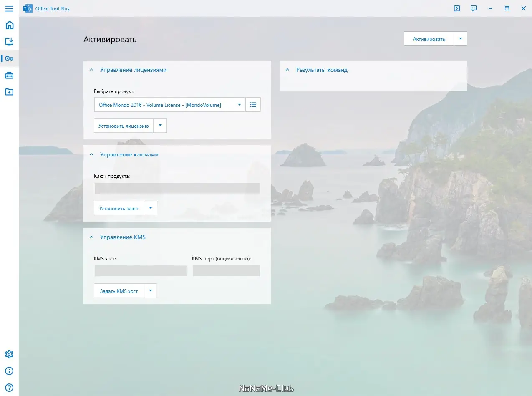Select the Activate key icon in sidebar
The image size is (532, 396).
pos(9,58)
